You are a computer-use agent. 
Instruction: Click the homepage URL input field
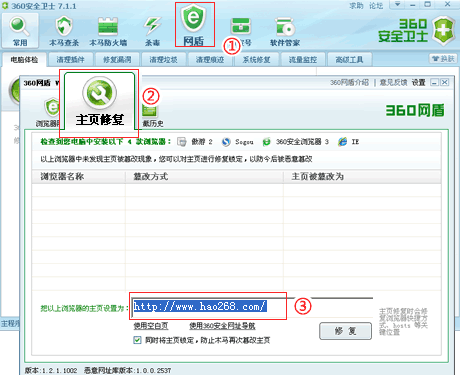(252, 307)
